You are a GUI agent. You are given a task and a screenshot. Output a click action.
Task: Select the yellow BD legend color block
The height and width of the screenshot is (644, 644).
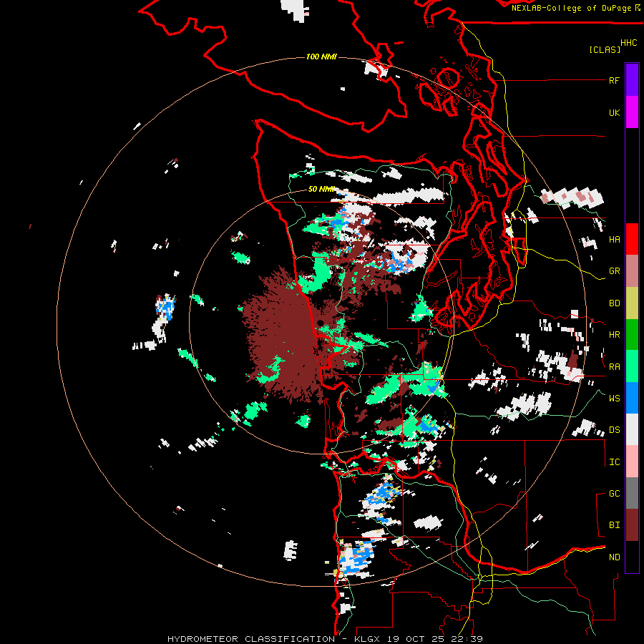[x=632, y=303]
